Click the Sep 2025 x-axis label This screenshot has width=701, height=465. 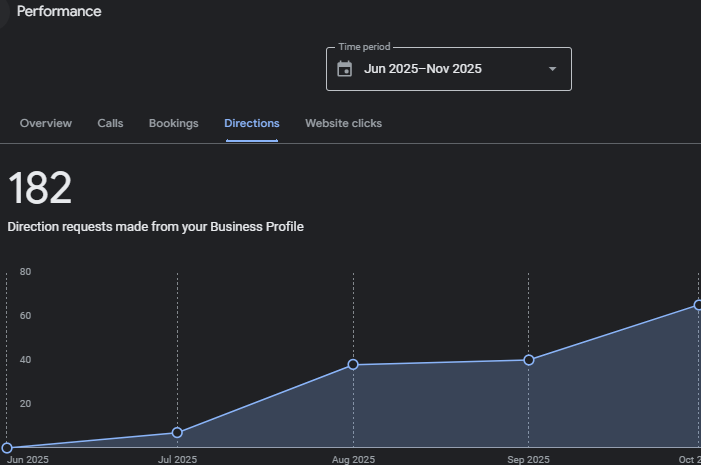(x=529, y=460)
